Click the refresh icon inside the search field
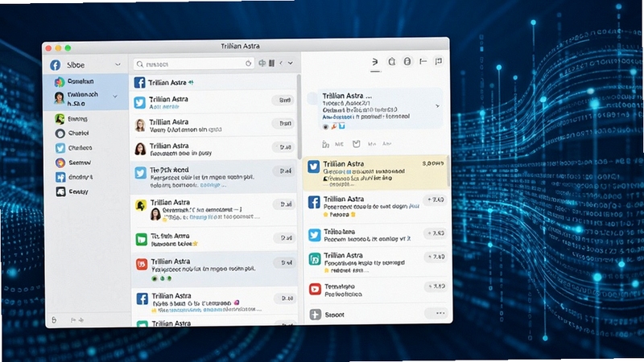The width and height of the screenshot is (644, 362). tap(248, 64)
